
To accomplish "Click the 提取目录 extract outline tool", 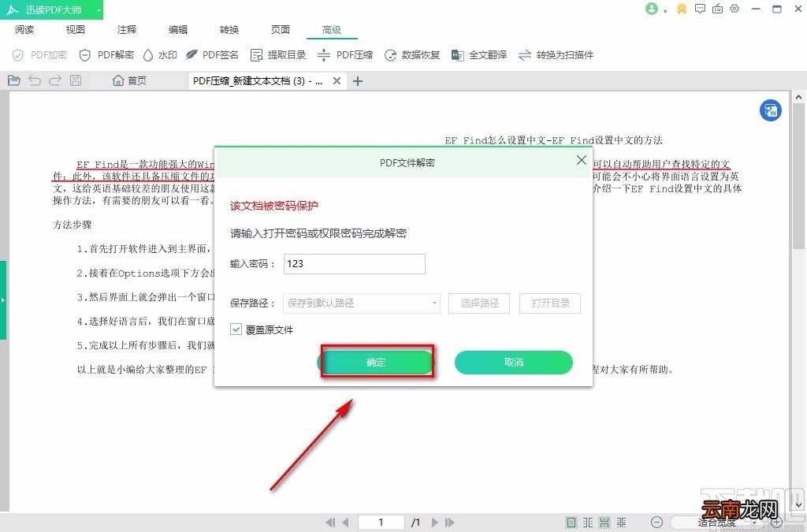I will (x=278, y=55).
